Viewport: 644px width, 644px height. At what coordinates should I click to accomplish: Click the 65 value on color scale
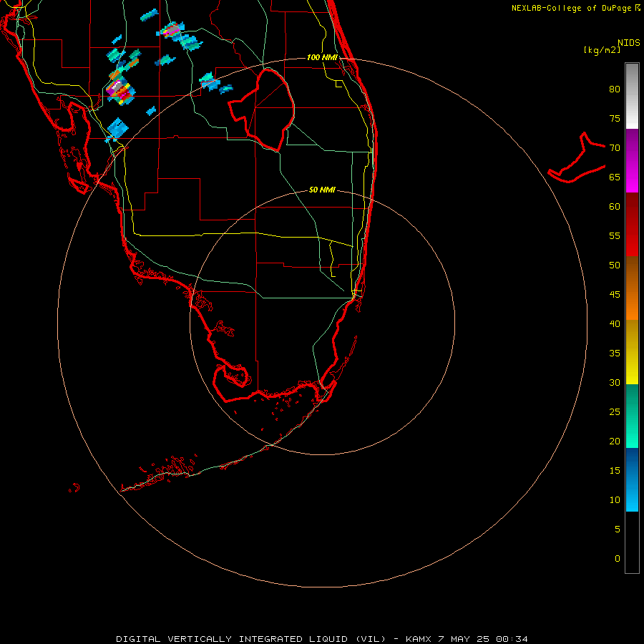615,177
